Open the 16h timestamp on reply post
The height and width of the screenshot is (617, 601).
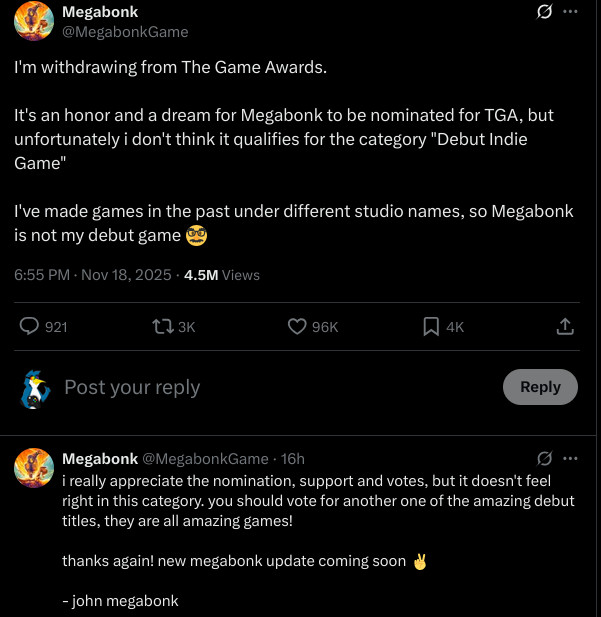click(293, 458)
